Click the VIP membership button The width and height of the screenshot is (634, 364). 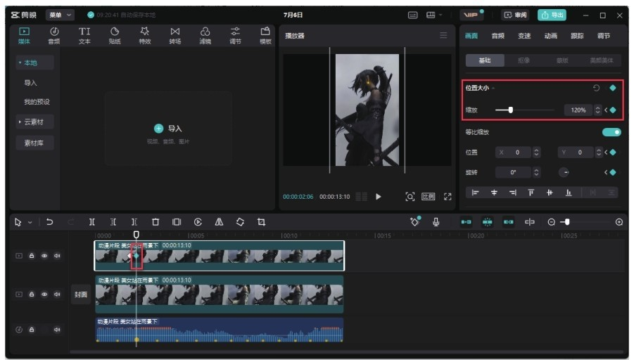[471, 15]
